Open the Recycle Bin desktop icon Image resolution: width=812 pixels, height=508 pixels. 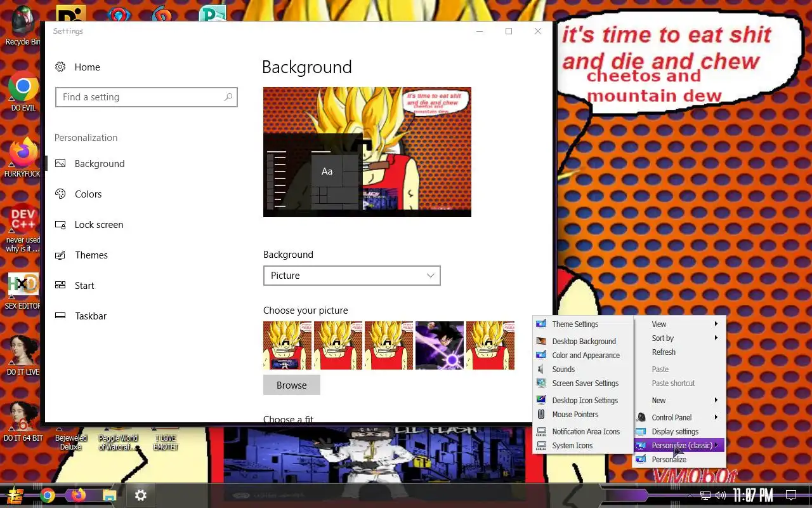[x=22, y=25]
